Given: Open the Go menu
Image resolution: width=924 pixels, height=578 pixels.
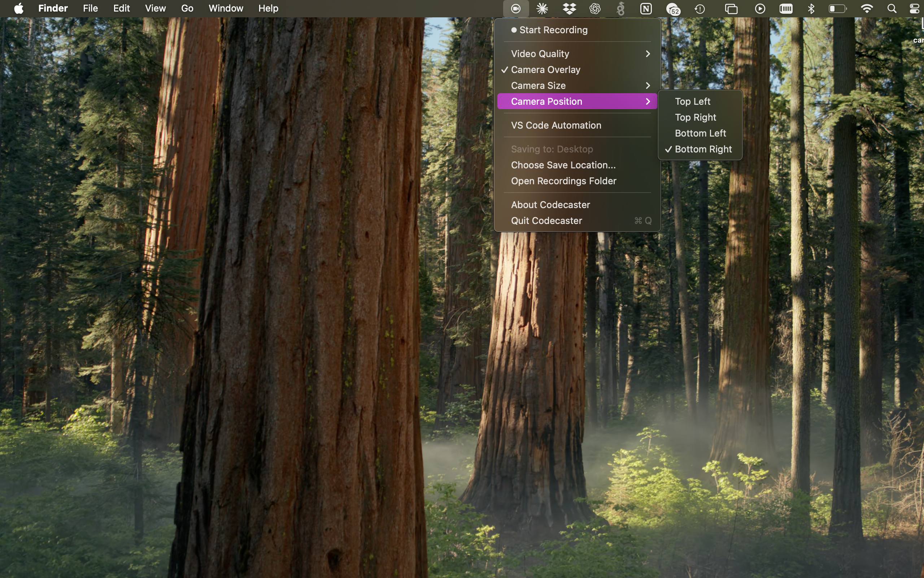Looking at the screenshot, I should coord(187,8).
